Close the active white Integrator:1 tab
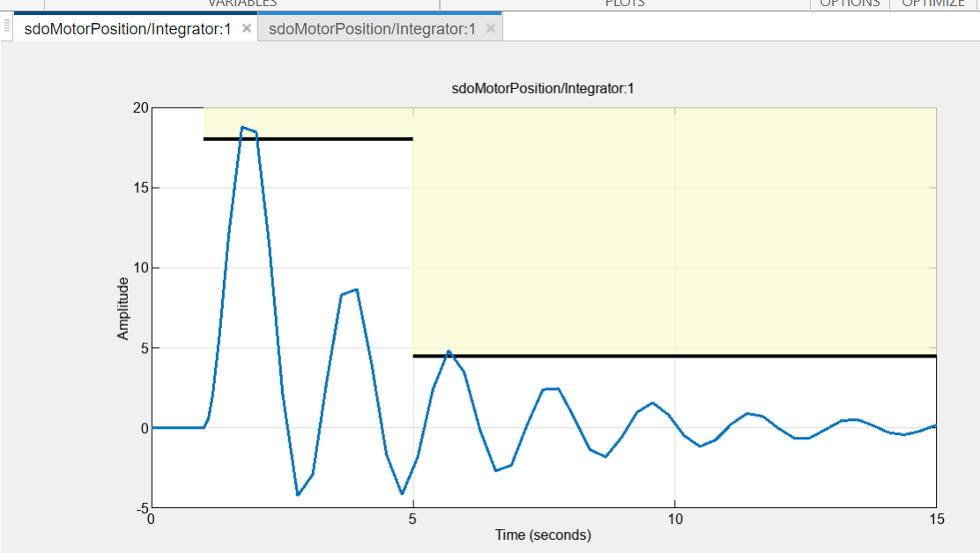980x553 pixels. coord(247,28)
